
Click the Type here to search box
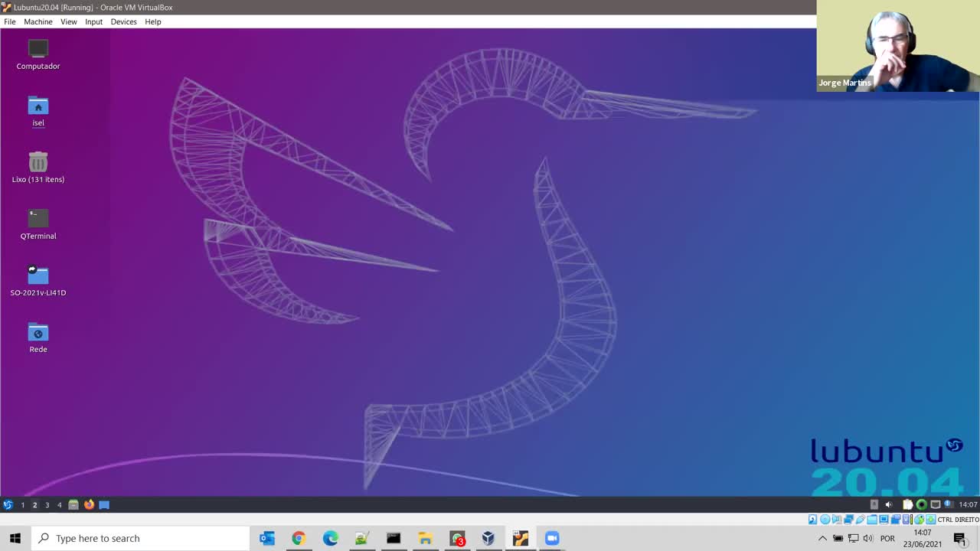(141, 538)
